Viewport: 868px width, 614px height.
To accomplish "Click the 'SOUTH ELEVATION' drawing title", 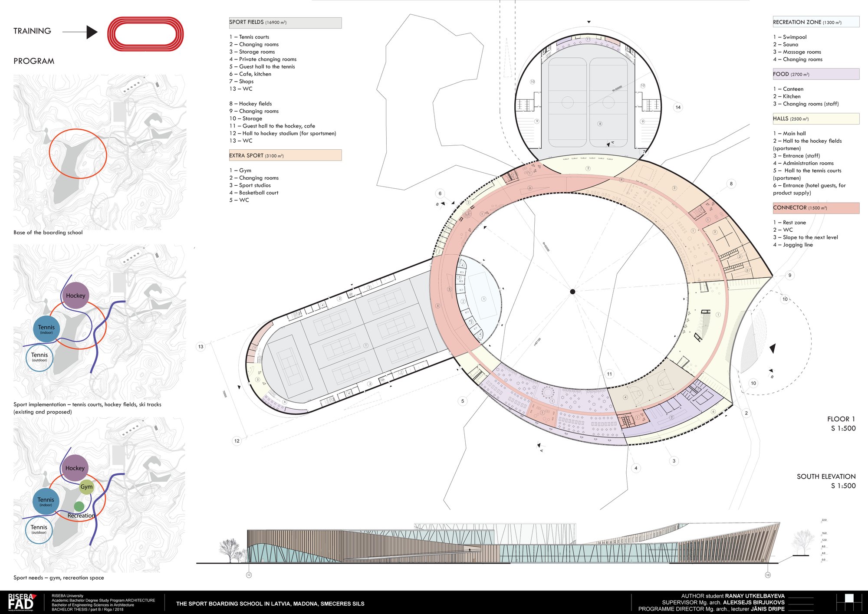I will pos(826,476).
